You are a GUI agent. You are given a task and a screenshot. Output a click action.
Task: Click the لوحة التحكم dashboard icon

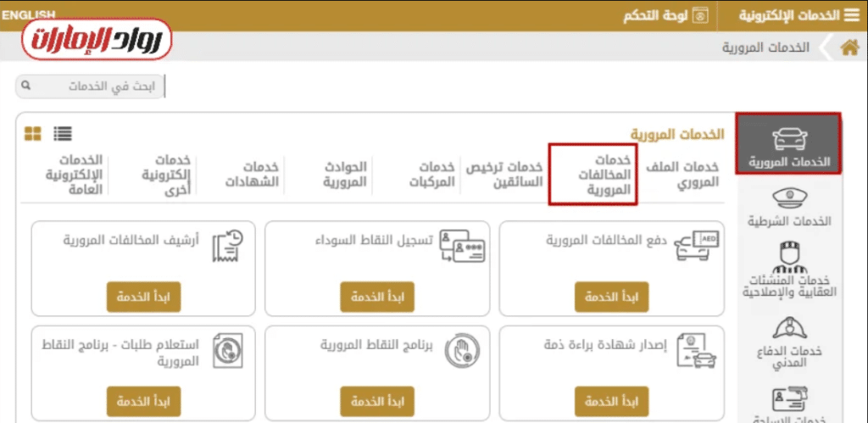(x=700, y=15)
